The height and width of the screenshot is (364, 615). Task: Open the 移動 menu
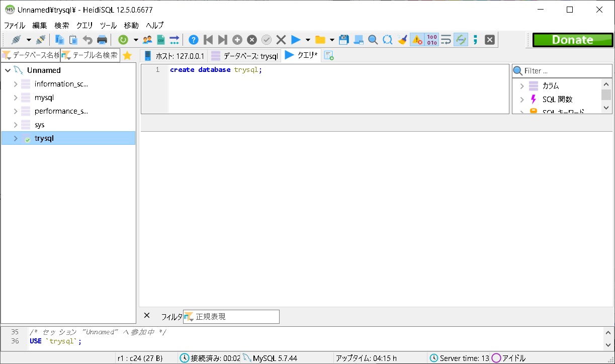pos(131,25)
